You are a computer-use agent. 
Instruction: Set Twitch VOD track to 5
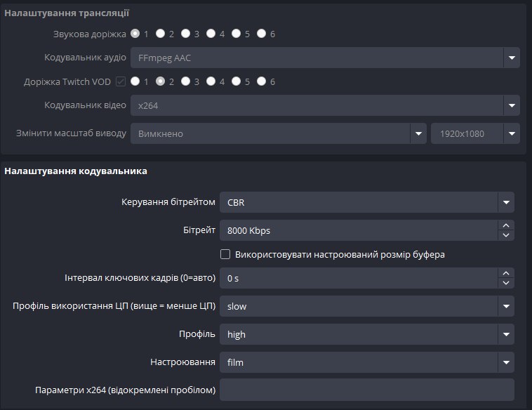pos(236,81)
